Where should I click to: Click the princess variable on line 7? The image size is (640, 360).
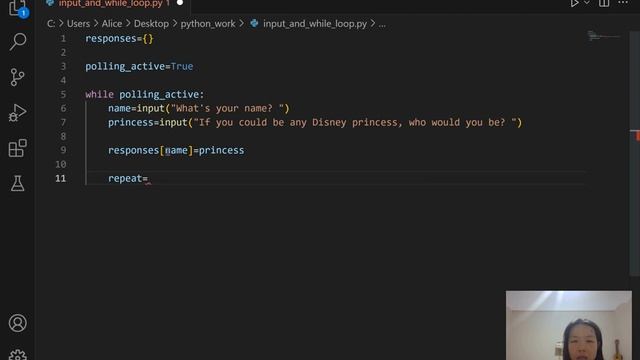(x=131, y=122)
